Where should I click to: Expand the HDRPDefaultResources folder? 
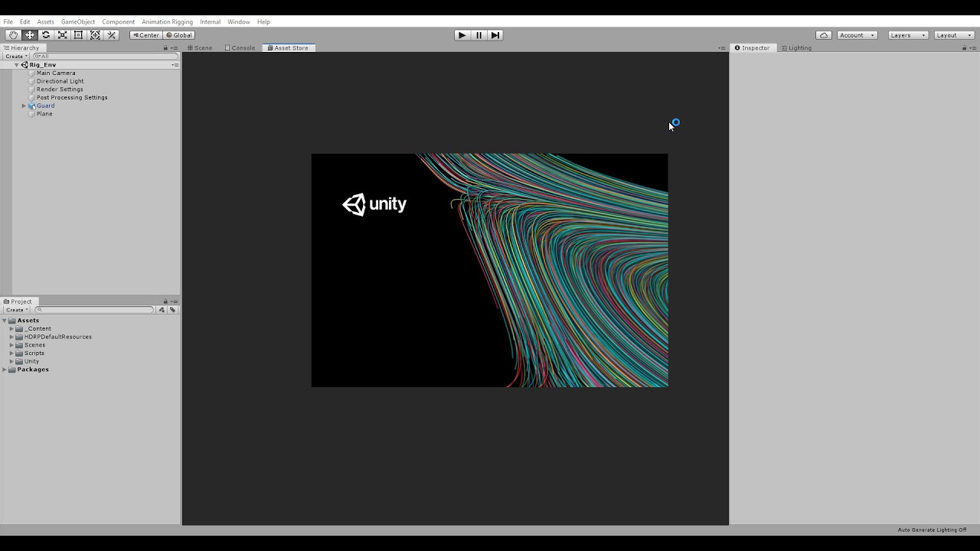[11, 337]
